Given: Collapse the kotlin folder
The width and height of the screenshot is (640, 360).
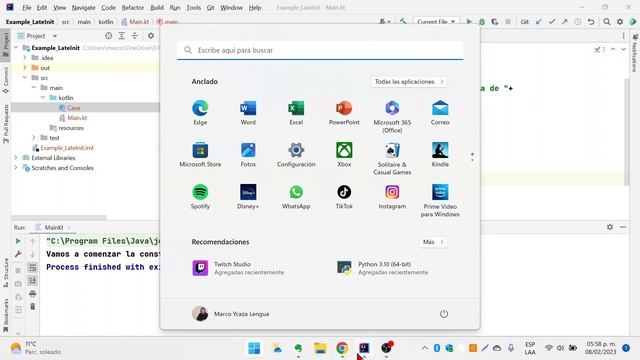Looking at the screenshot, I should [x=43, y=98].
